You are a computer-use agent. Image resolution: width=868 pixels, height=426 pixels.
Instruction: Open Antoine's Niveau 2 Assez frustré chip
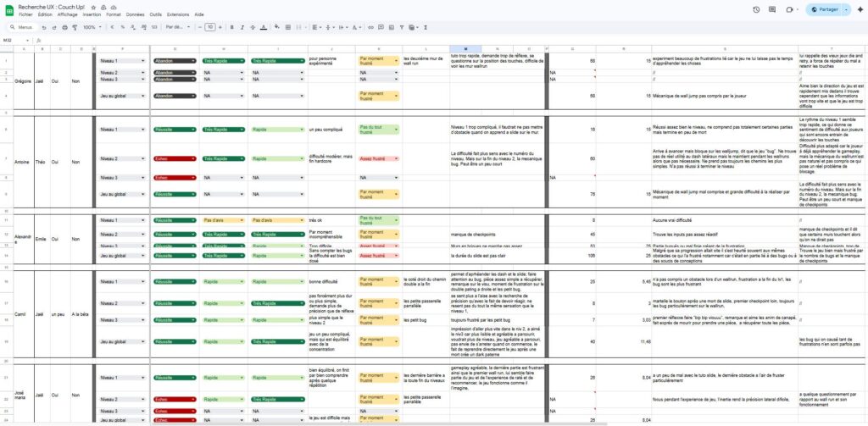379,158
